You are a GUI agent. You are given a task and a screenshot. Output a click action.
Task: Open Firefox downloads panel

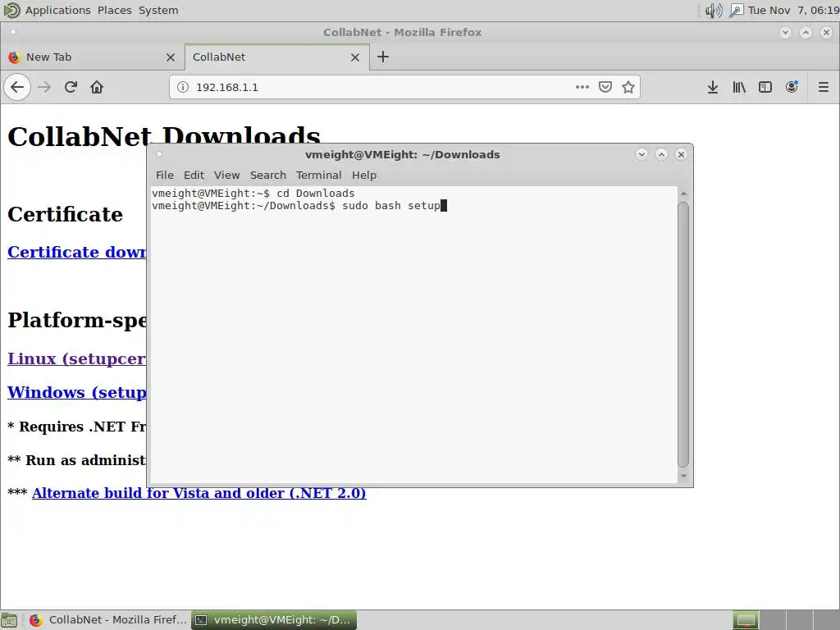[713, 87]
